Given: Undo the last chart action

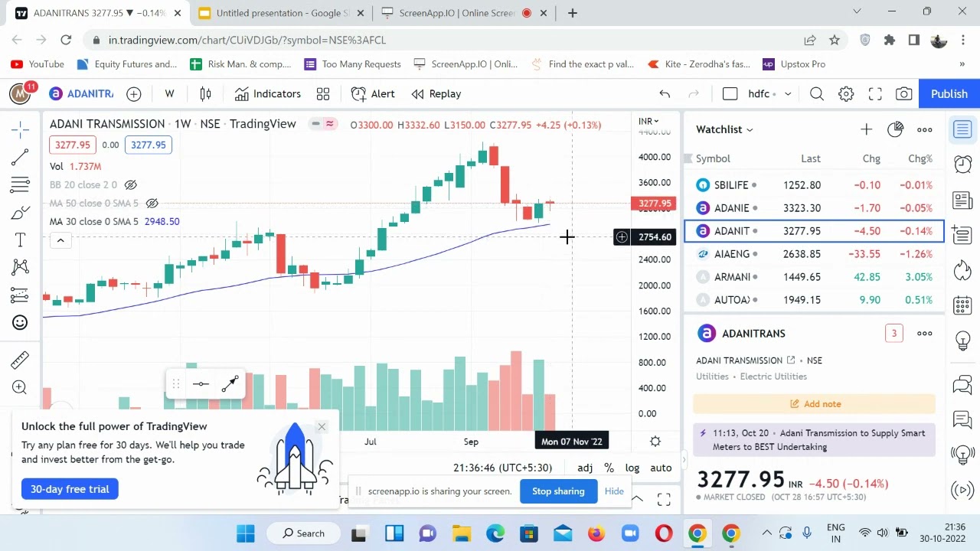Looking at the screenshot, I should (665, 93).
